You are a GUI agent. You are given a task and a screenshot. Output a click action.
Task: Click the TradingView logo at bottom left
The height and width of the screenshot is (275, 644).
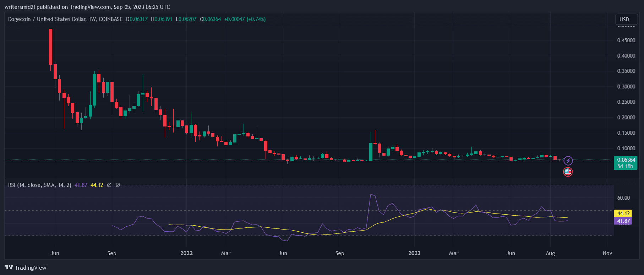point(26,268)
